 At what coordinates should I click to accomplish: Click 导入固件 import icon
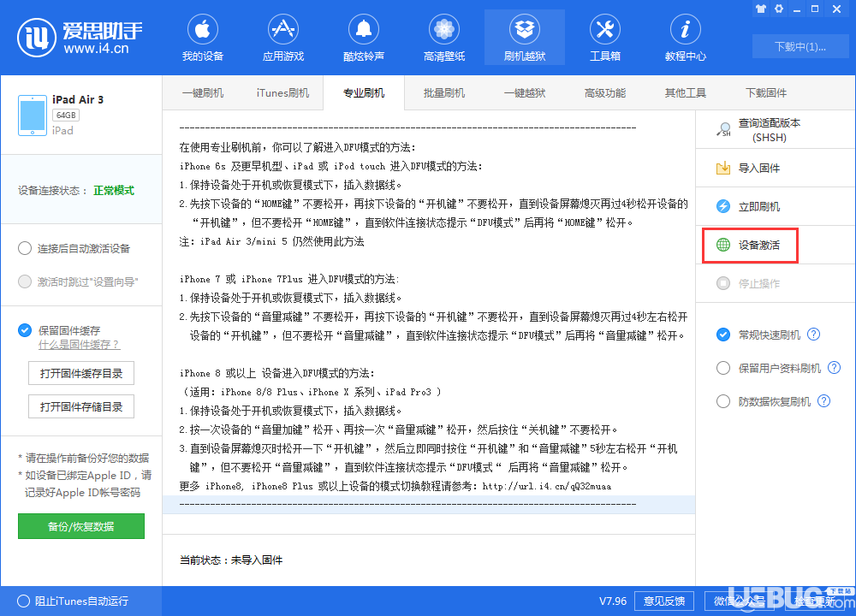click(x=722, y=168)
